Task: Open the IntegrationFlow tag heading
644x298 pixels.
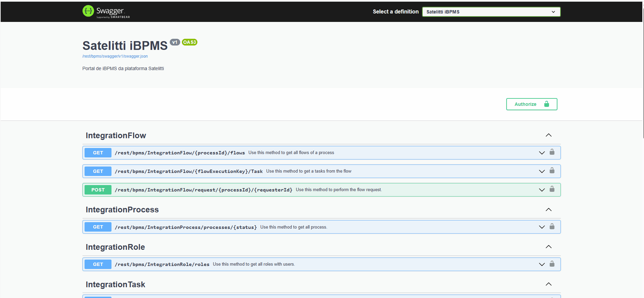Action: coord(116,136)
